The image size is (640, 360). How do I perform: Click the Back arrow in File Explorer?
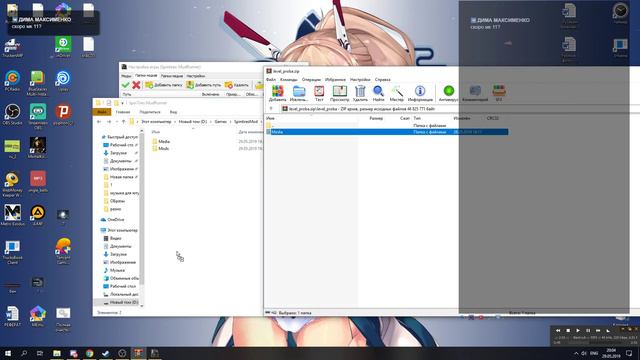99,122
